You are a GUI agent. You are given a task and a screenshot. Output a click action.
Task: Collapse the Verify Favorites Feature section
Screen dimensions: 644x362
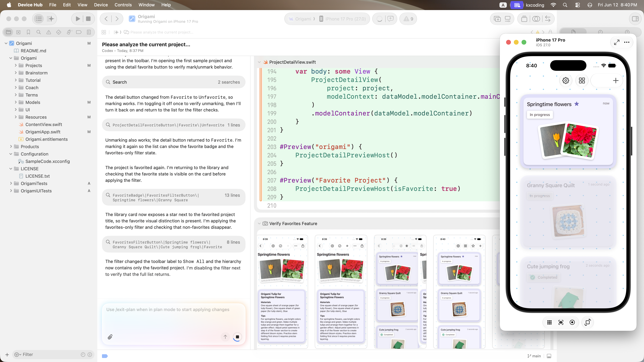click(259, 224)
